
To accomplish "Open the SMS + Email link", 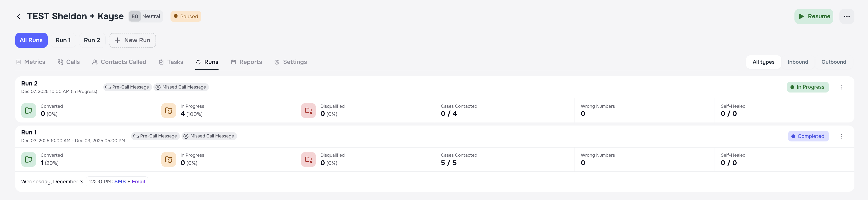I will pyautogui.click(x=130, y=181).
